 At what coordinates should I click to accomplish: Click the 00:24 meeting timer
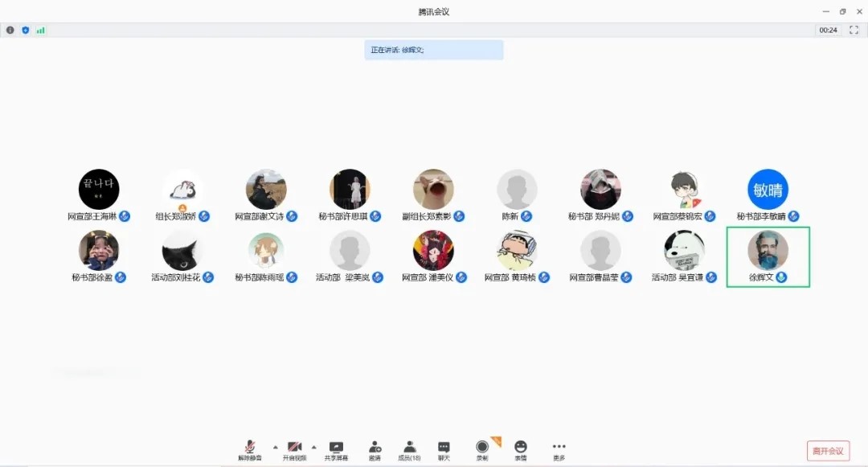(x=828, y=30)
